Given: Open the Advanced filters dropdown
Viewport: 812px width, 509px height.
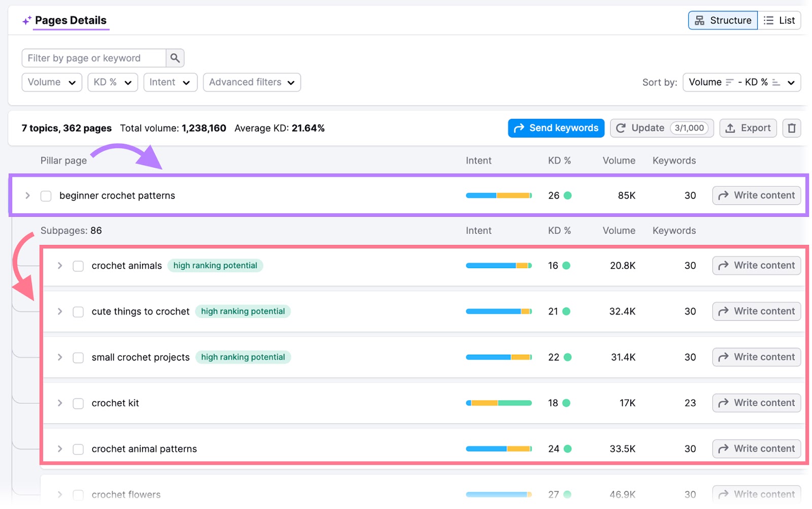Looking at the screenshot, I should 251,82.
